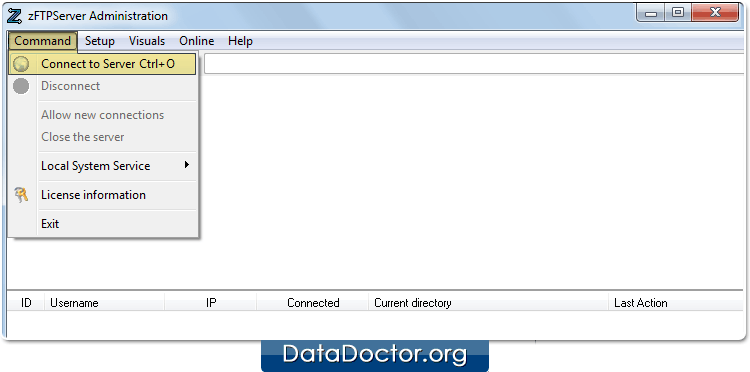The image size is (750, 372).
Task: Click the globe icon beside Connect to Server
Action: pos(21,64)
